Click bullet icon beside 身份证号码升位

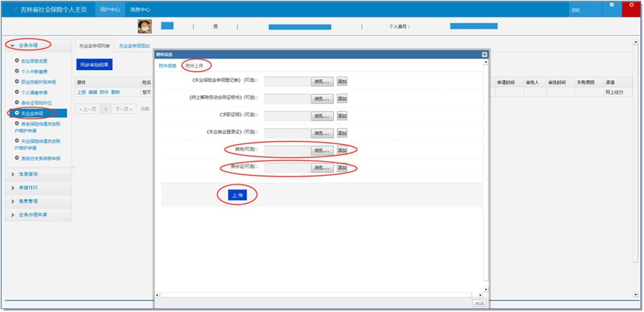click(x=17, y=102)
